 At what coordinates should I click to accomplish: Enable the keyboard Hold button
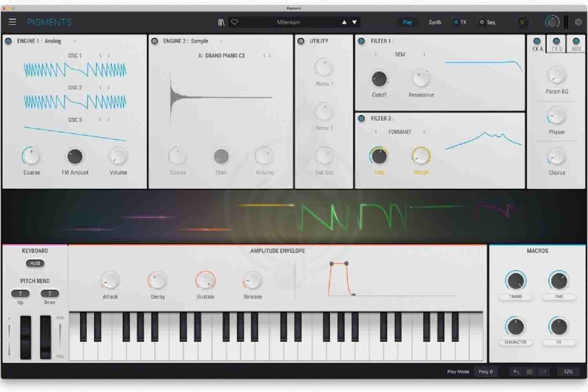pos(35,263)
